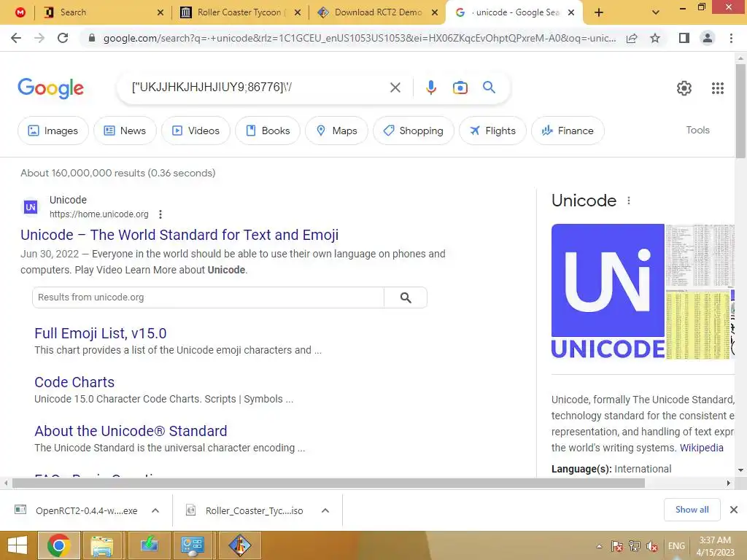Screen dimensions: 747x560
Task: Open the Full Emoji List, v15.0 link
Action: pos(101,333)
